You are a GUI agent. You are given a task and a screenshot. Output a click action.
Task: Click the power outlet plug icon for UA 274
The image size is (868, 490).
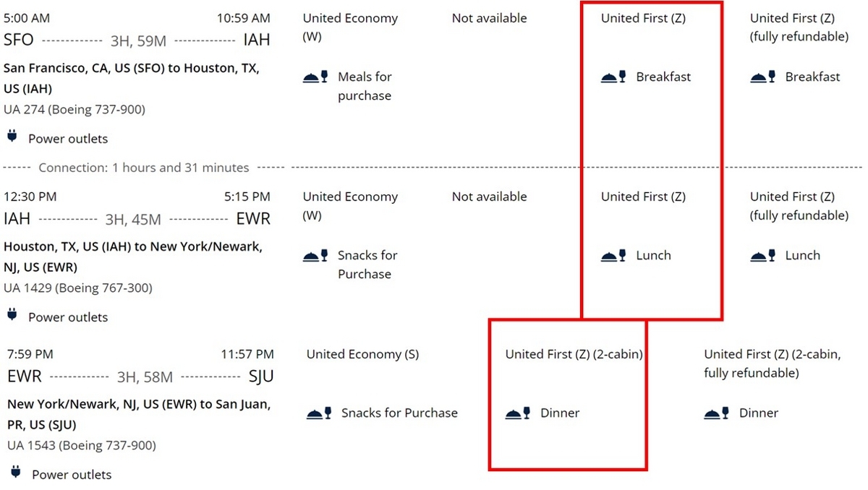point(12,136)
